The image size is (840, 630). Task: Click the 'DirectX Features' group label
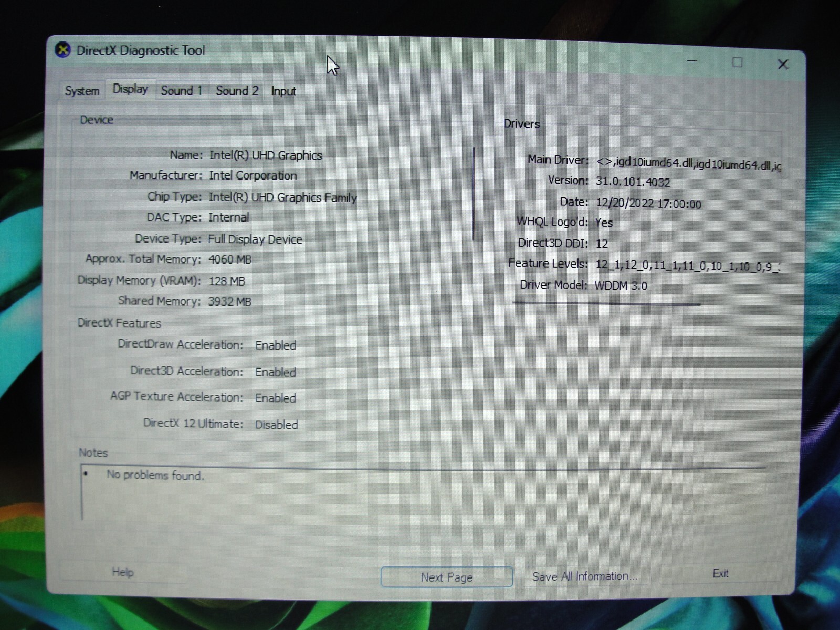pyautogui.click(x=119, y=323)
